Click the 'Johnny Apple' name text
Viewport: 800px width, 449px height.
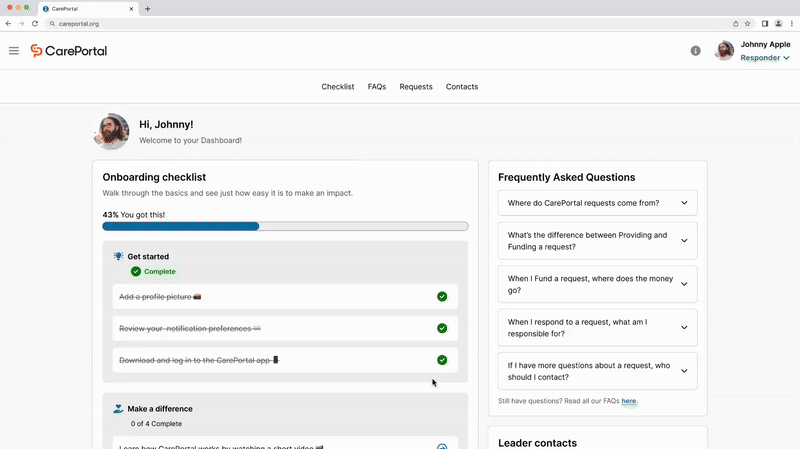click(x=765, y=44)
